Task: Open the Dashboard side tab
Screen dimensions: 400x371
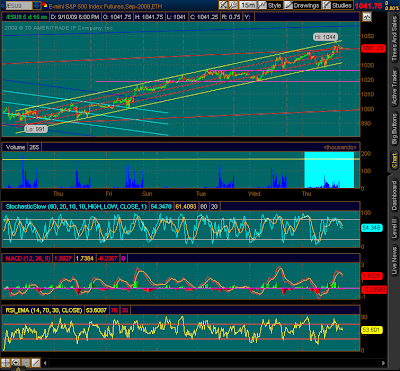Action: 394,196
